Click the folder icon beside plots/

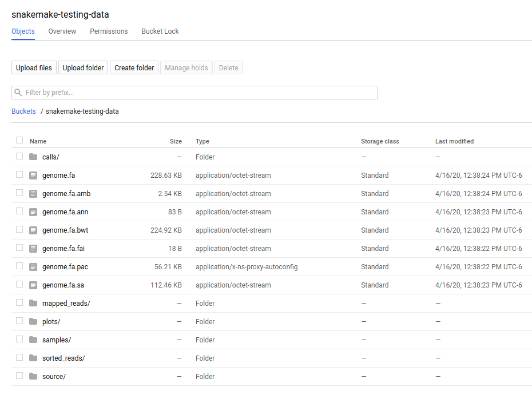[x=33, y=322]
